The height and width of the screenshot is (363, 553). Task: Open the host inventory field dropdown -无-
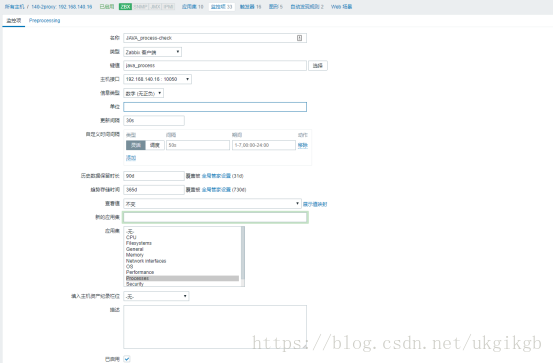pos(156,296)
